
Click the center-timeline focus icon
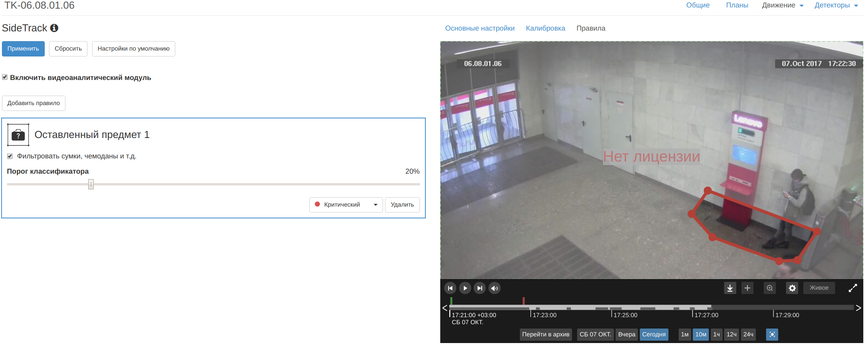(x=772, y=334)
